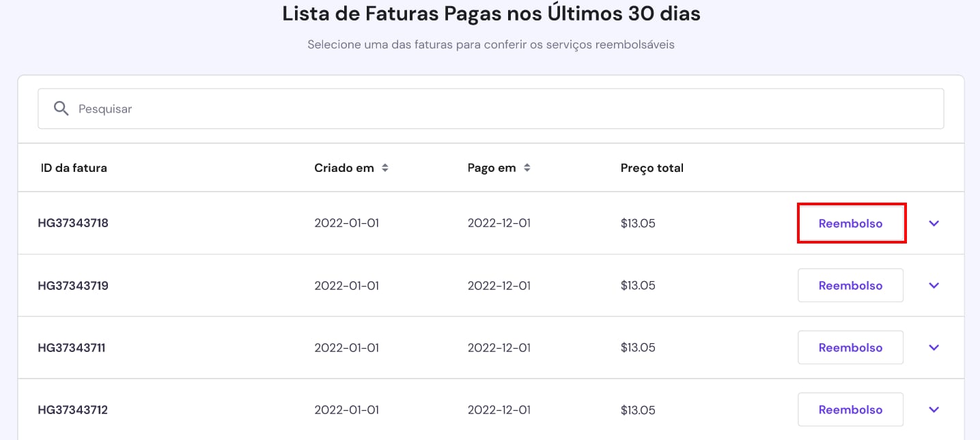980x440 pixels.
Task: Request Reembolso for invoice HG37343719
Action: (x=850, y=285)
